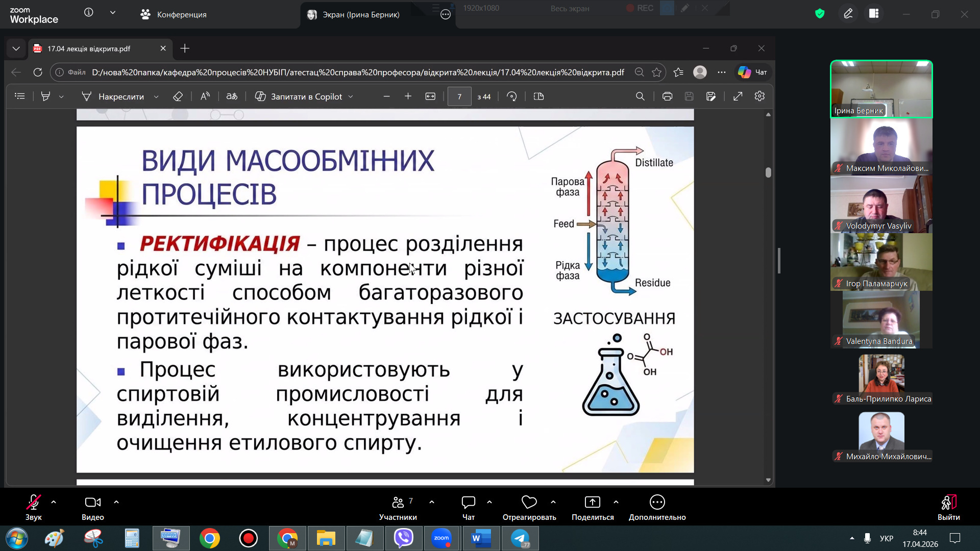Switch to the Конференция tab
Image resolution: width=980 pixels, height=551 pixels.
tap(174, 14)
